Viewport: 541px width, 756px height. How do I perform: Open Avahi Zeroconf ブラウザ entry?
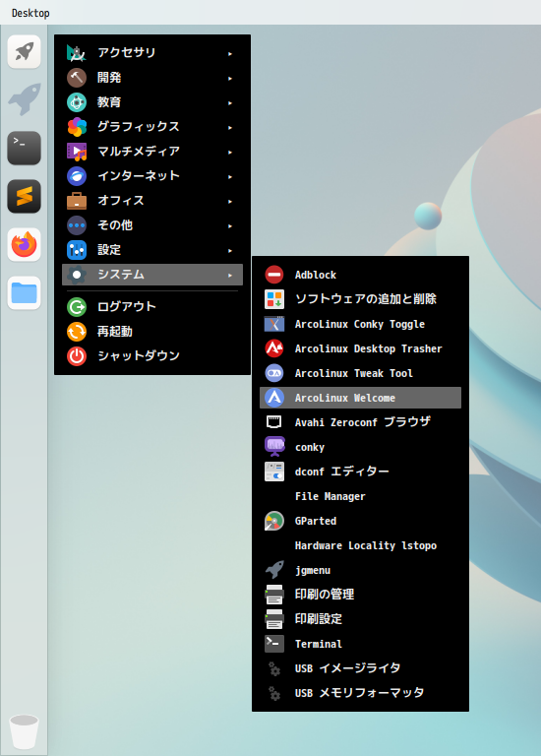(360, 422)
